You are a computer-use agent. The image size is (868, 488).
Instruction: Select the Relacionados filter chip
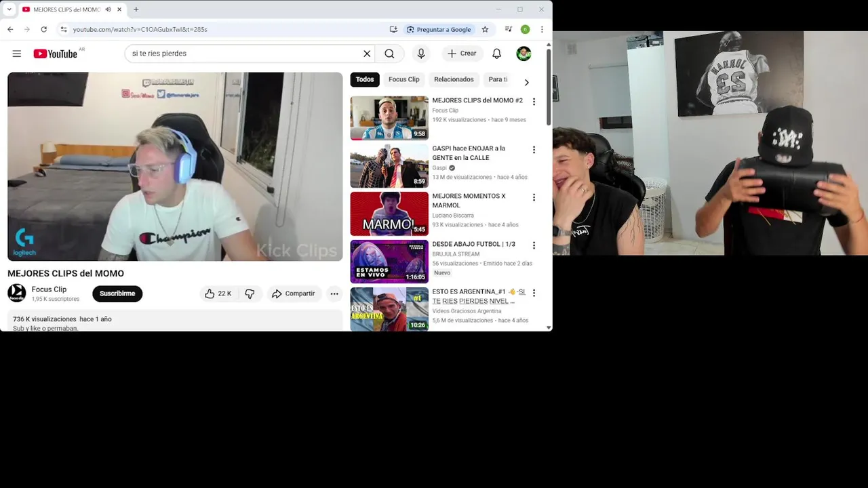(454, 79)
